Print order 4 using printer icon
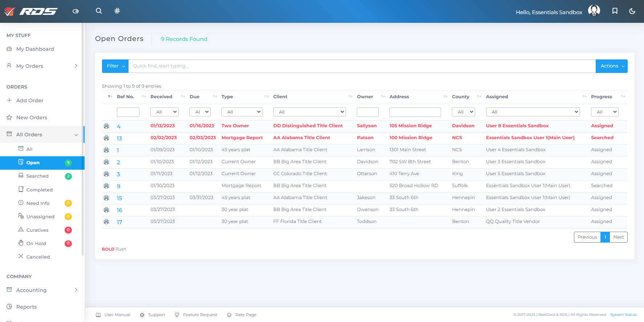Screen dimensions: 644x322 tap(106, 126)
